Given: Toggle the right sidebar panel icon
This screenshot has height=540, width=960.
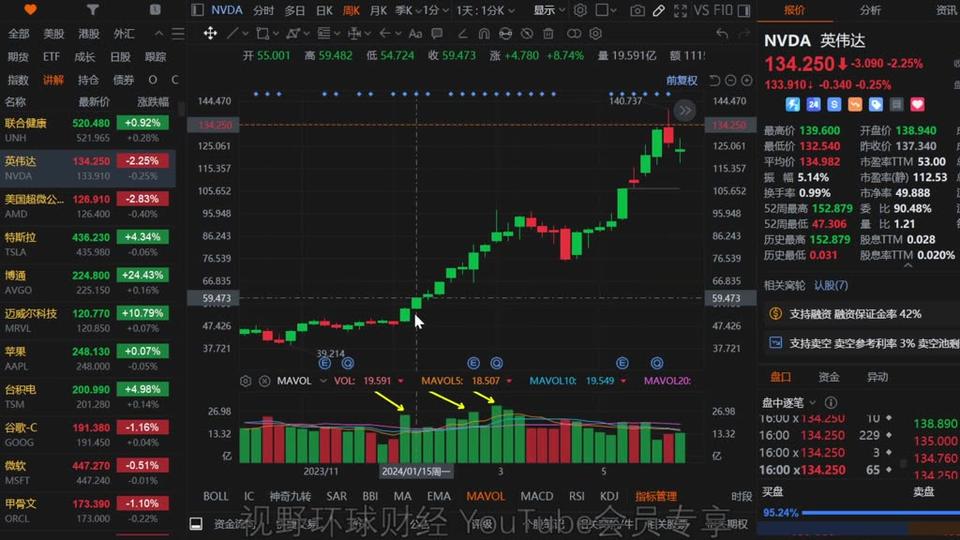Looking at the screenshot, I should (x=744, y=10).
